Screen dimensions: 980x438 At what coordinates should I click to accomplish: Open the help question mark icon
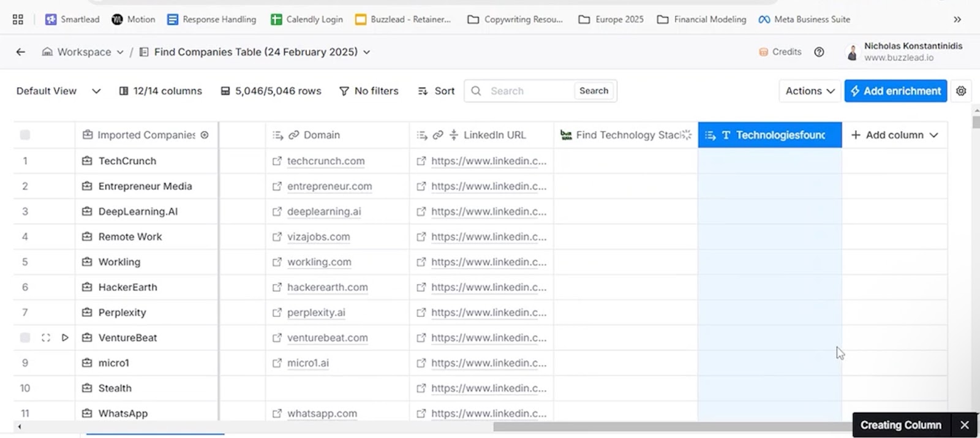819,52
